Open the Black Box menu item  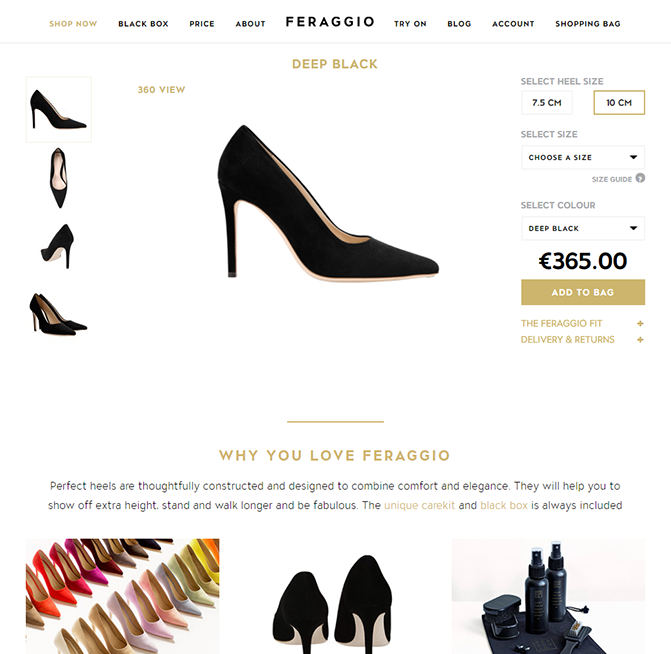(x=143, y=24)
